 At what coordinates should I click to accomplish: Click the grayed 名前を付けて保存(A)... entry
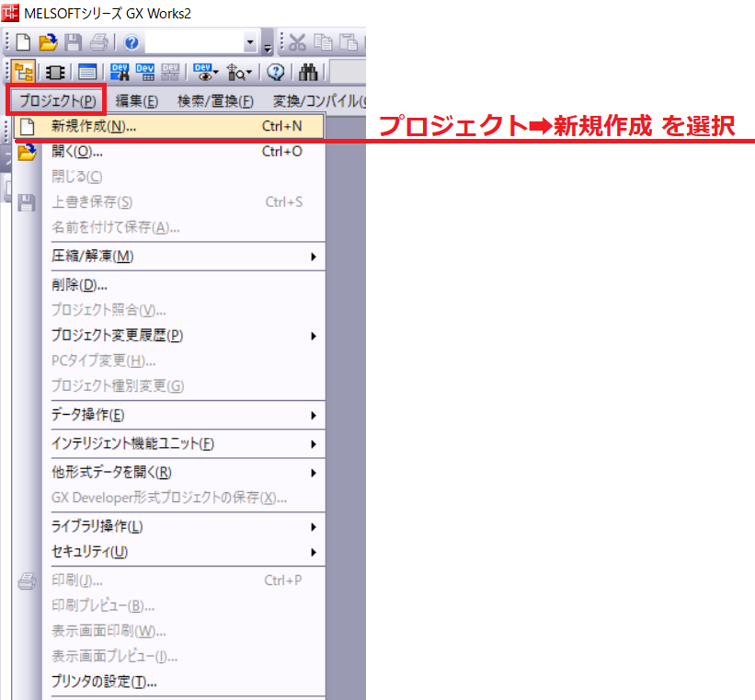click(169, 227)
